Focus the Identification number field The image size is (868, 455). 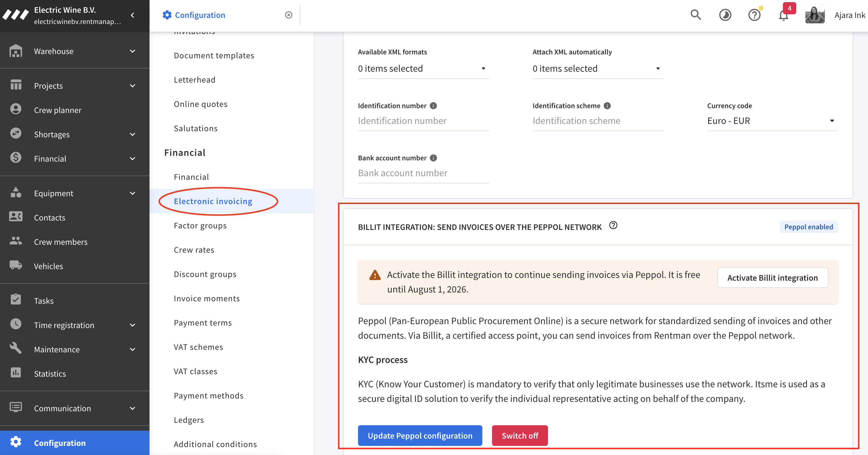click(x=423, y=121)
